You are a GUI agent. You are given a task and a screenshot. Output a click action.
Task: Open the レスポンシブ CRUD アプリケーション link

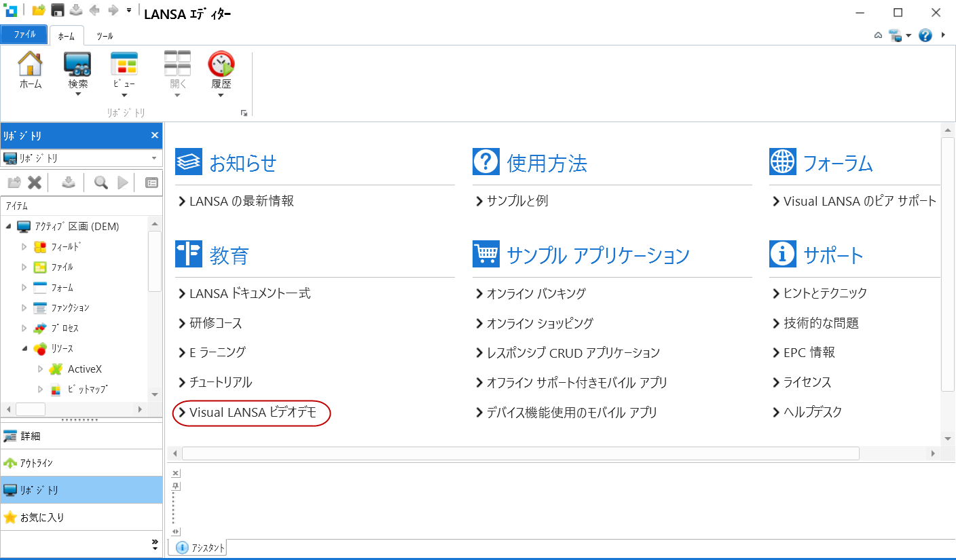tap(573, 352)
